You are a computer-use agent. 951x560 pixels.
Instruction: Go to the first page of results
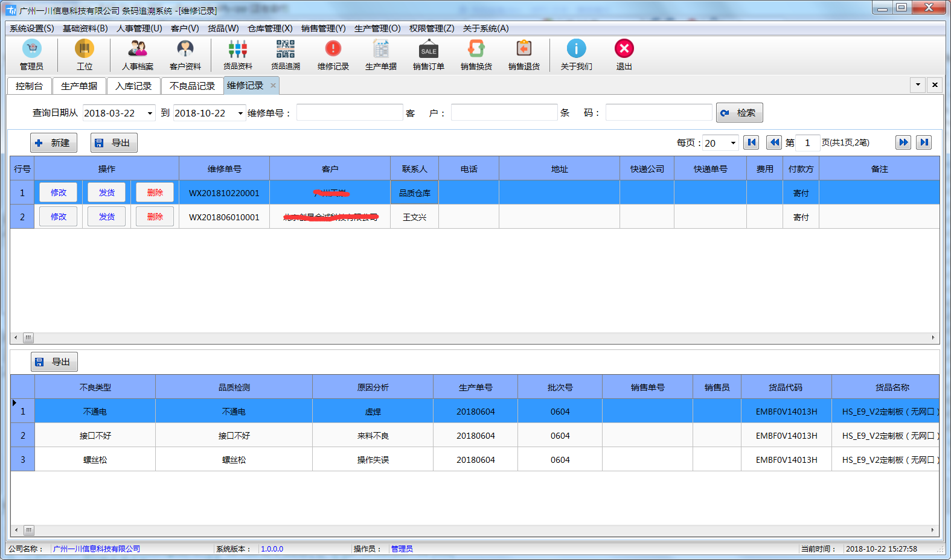tap(751, 142)
